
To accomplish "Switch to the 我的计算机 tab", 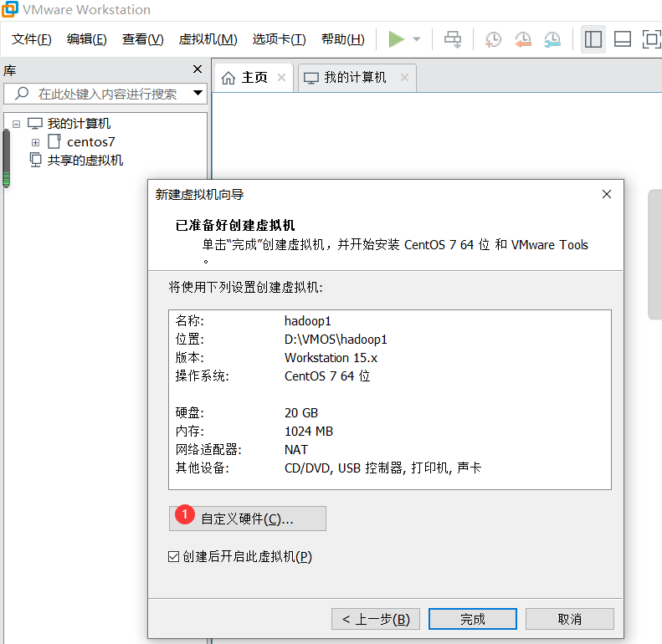I will click(x=357, y=78).
